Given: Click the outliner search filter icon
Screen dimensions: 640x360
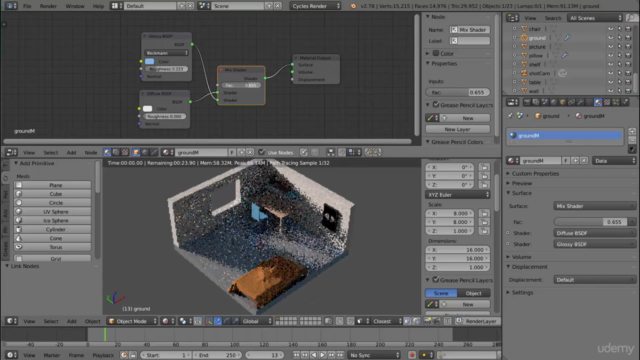Looking at the screenshot, I should point(631,18).
